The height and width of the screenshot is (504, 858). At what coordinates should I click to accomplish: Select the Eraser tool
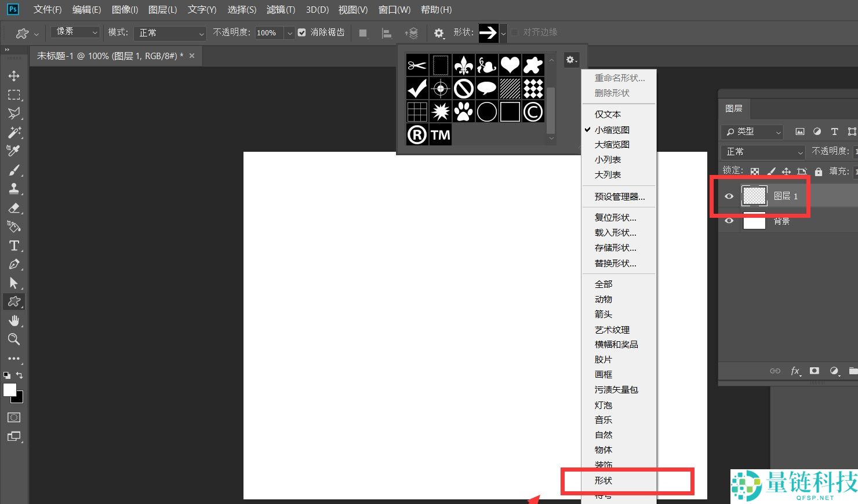click(x=14, y=208)
